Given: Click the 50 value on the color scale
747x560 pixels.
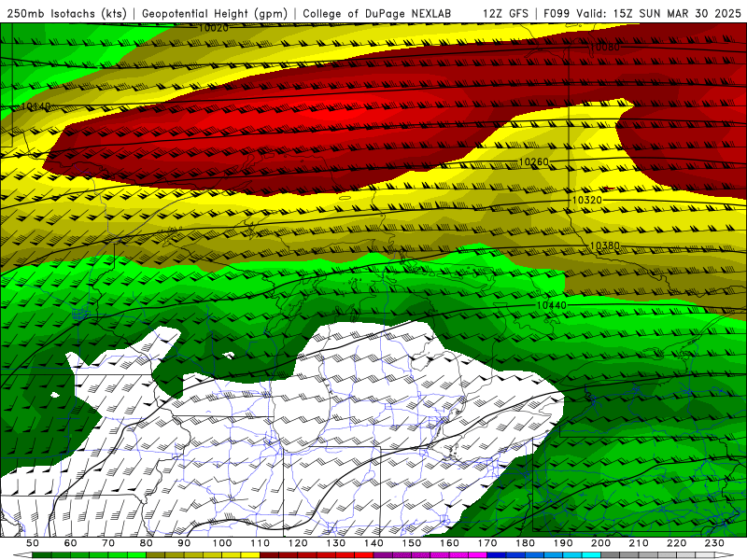Looking at the screenshot, I should tap(33, 543).
